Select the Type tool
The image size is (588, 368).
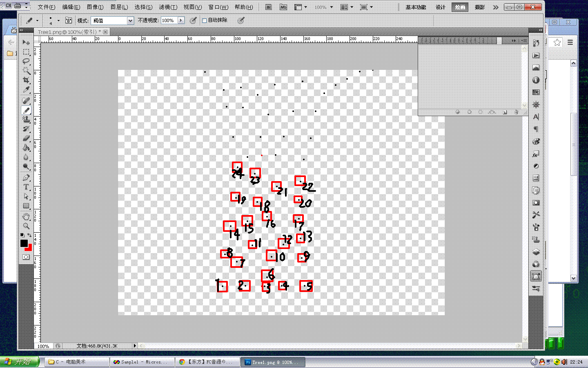(26, 187)
